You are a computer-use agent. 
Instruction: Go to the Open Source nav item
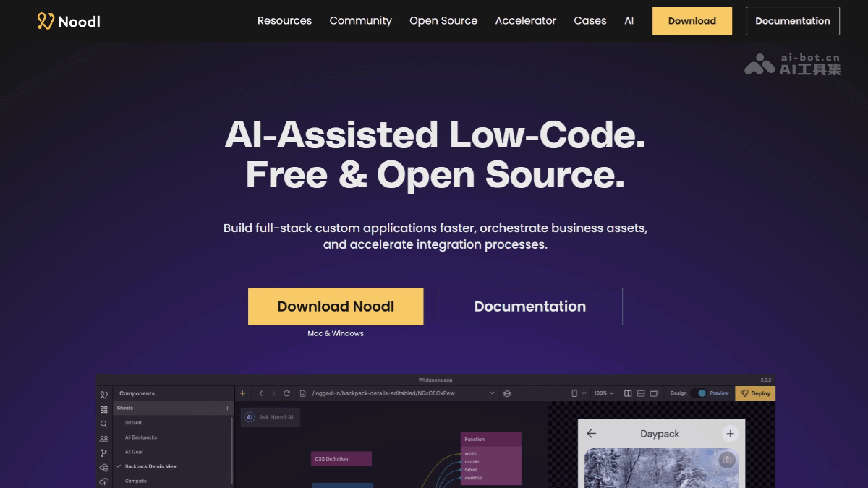[x=443, y=21]
